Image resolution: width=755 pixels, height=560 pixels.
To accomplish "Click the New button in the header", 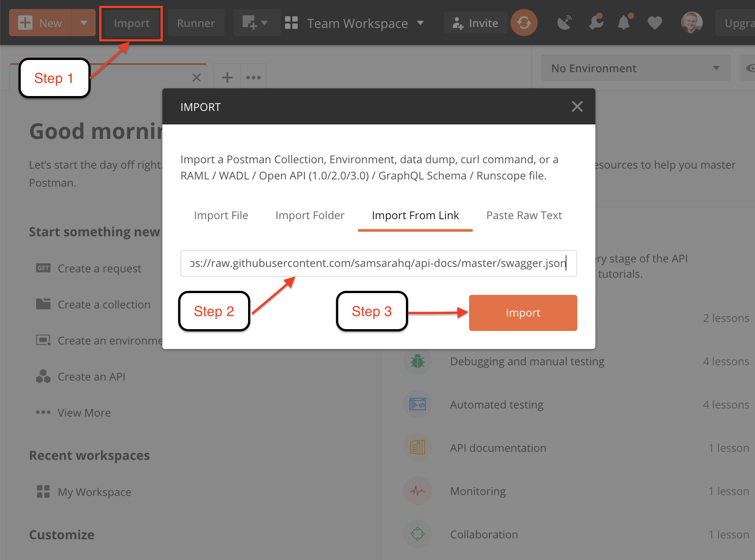I will (41, 23).
